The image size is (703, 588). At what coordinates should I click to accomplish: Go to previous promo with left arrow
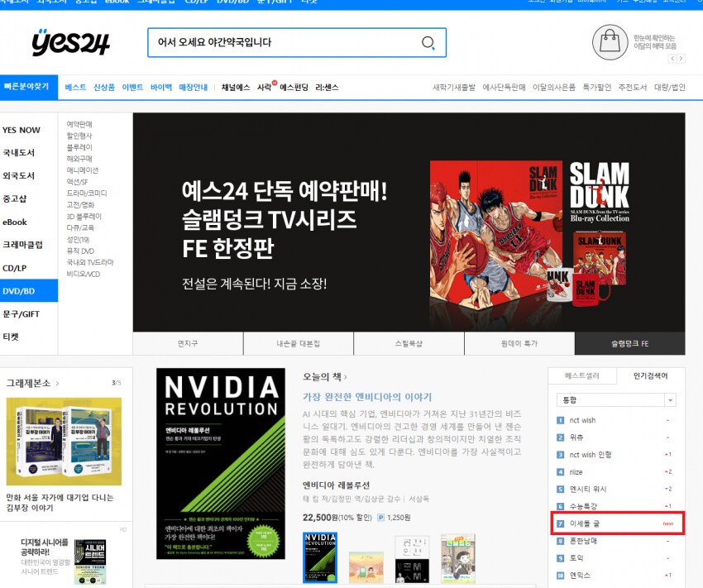click(x=672, y=59)
